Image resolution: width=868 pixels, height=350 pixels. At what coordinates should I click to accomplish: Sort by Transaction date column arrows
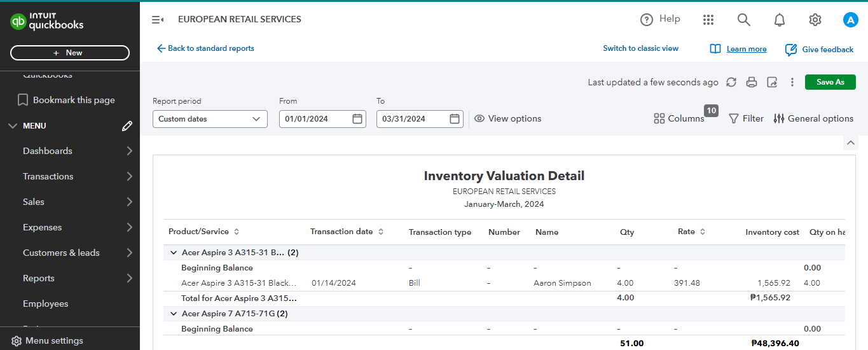pos(381,232)
